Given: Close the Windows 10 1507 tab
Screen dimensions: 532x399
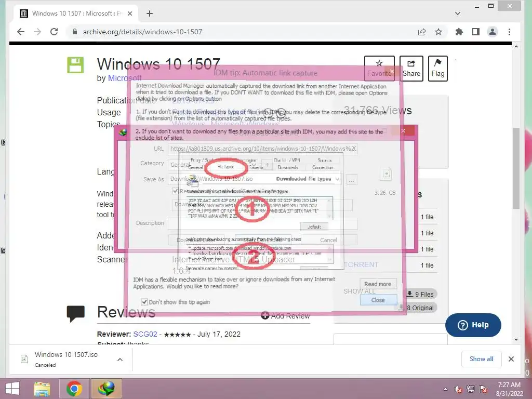Looking at the screenshot, I should click(x=130, y=14).
